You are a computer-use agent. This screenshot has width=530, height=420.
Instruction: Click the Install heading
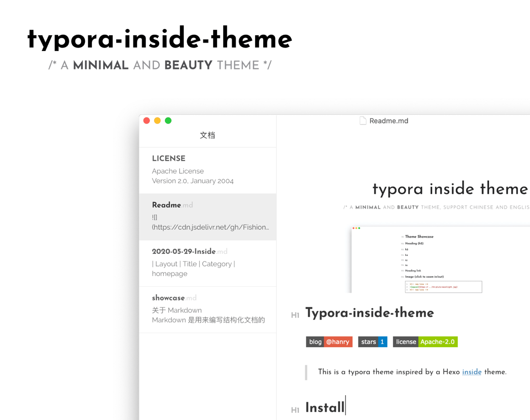[x=325, y=407]
